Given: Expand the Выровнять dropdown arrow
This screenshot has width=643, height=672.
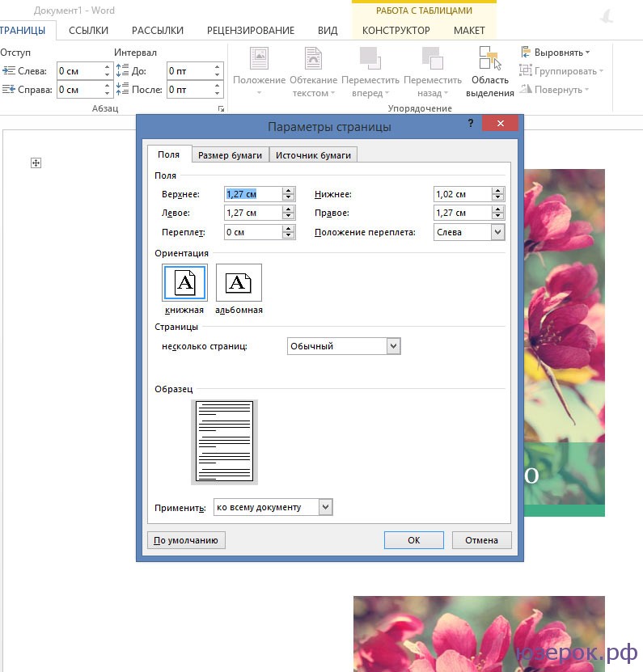Looking at the screenshot, I should (588, 53).
